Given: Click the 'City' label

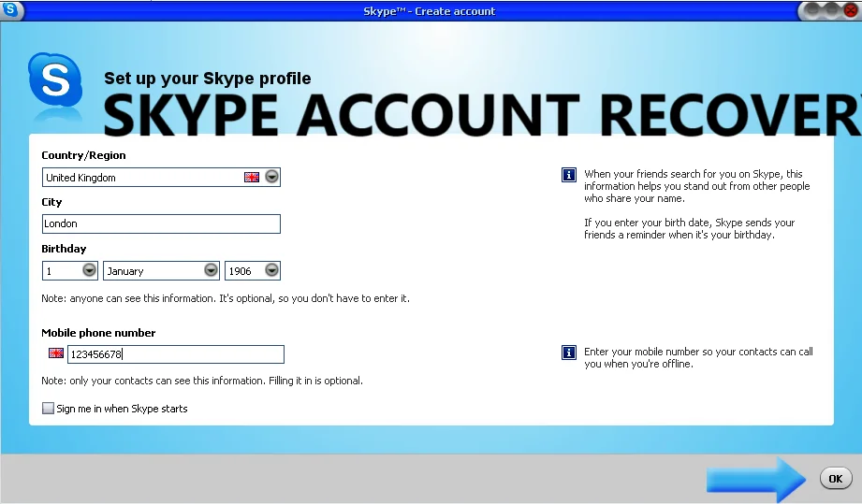Looking at the screenshot, I should [x=51, y=202].
